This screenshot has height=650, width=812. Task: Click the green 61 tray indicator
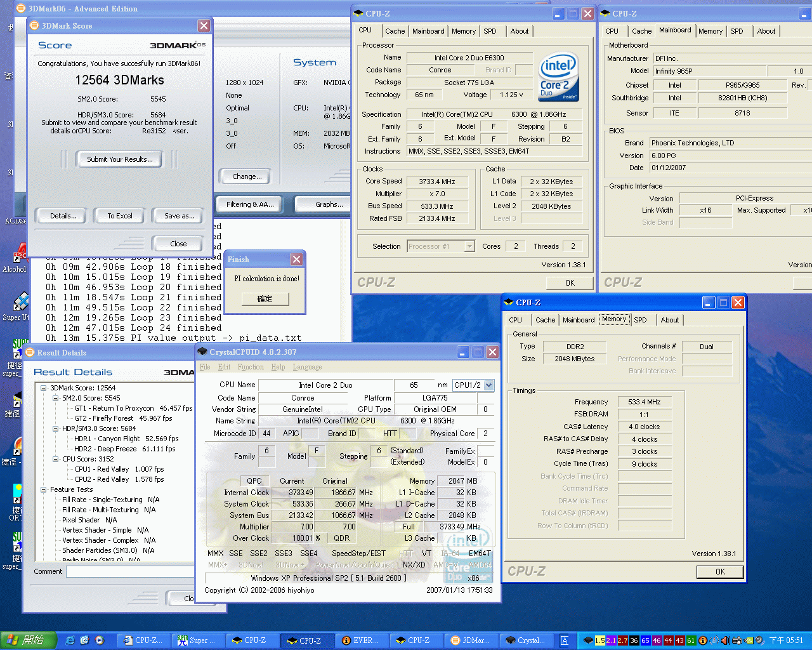tap(691, 640)
